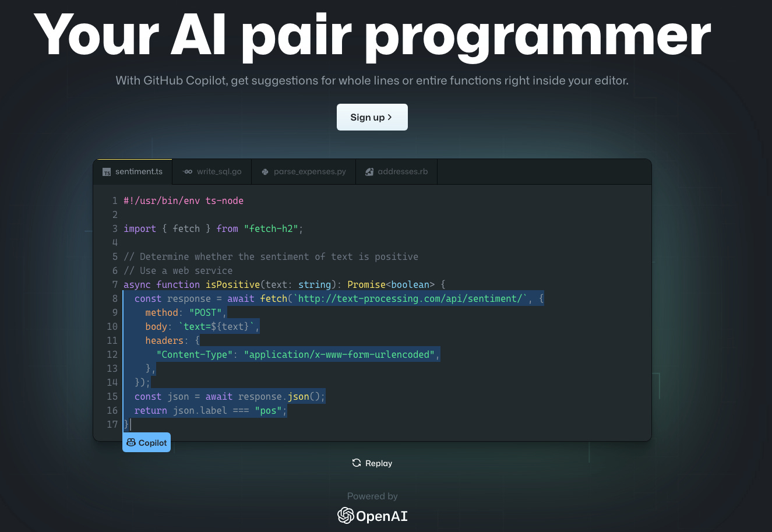Select the parse_expenses.py tab
772x532 pixels.
click(x=304, y=172)
